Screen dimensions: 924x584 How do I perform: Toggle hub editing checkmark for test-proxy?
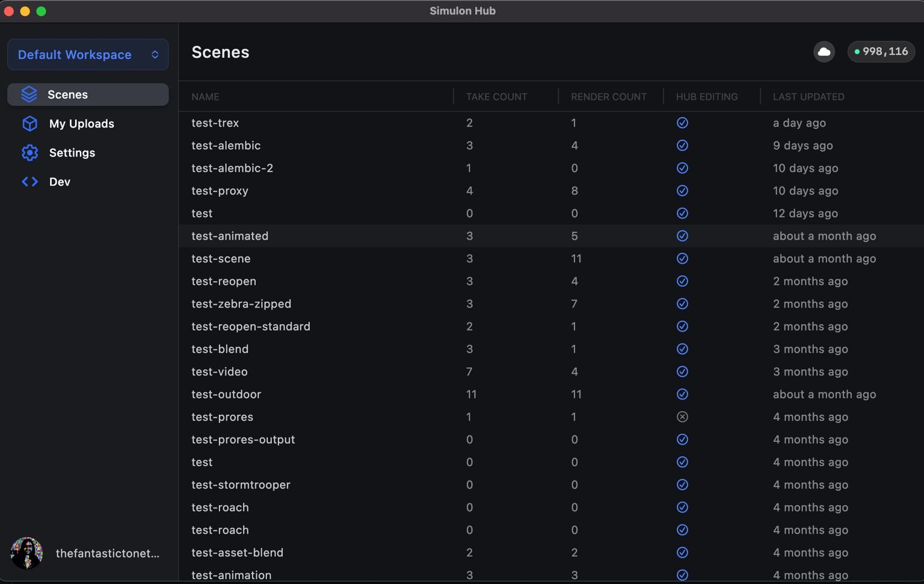682,191
